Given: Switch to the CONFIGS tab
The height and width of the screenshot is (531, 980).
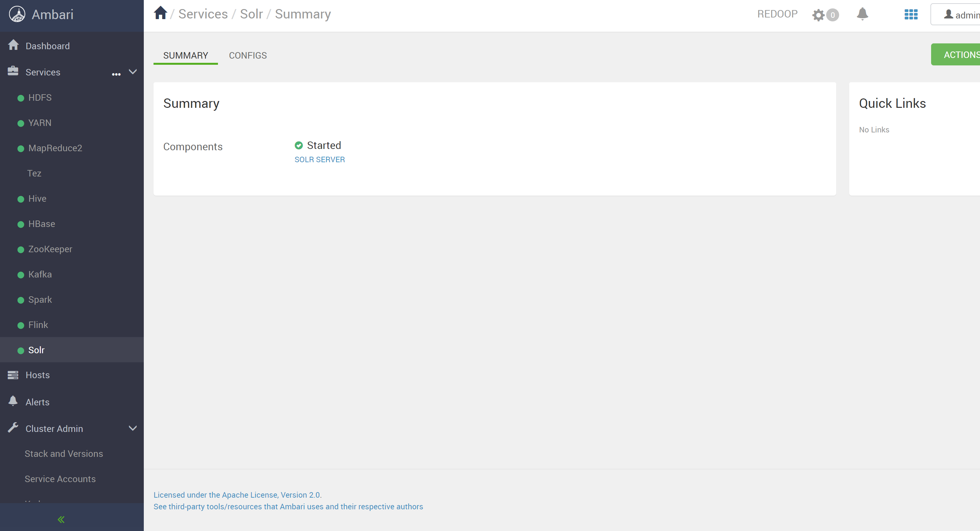Looking at the screenshot, I should click(x=248, y=56).
